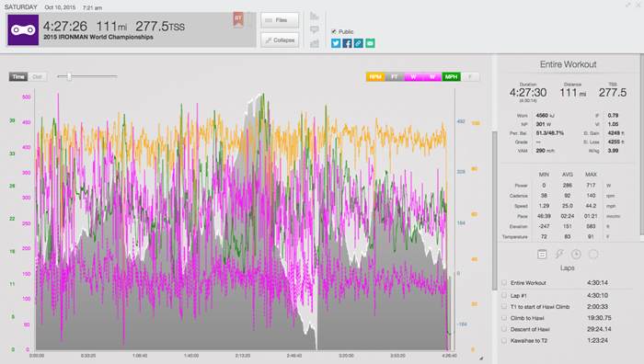Click the paperclip attachment icon
The height and width of the screenshot is (364, 644).
pos(249,19)
